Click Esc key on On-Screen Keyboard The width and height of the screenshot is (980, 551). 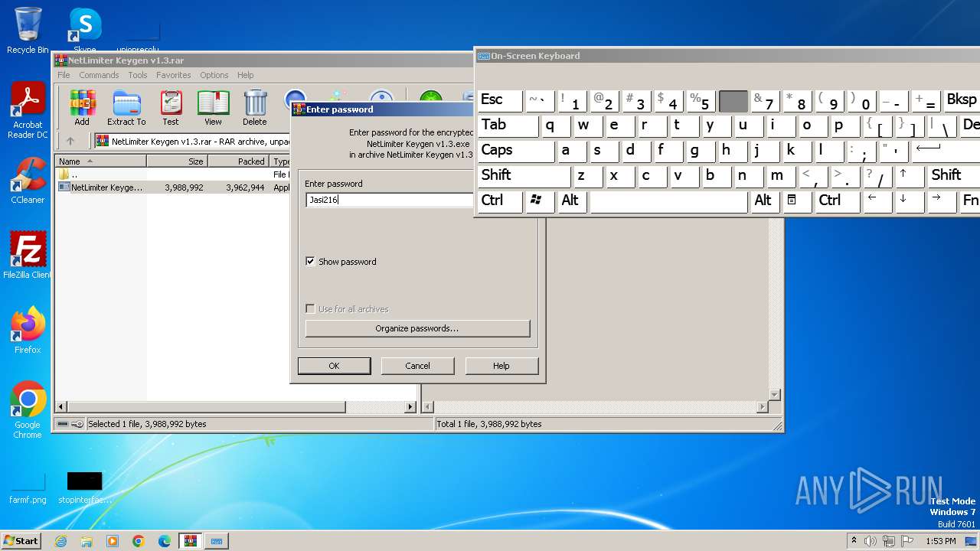pos(500,100)
